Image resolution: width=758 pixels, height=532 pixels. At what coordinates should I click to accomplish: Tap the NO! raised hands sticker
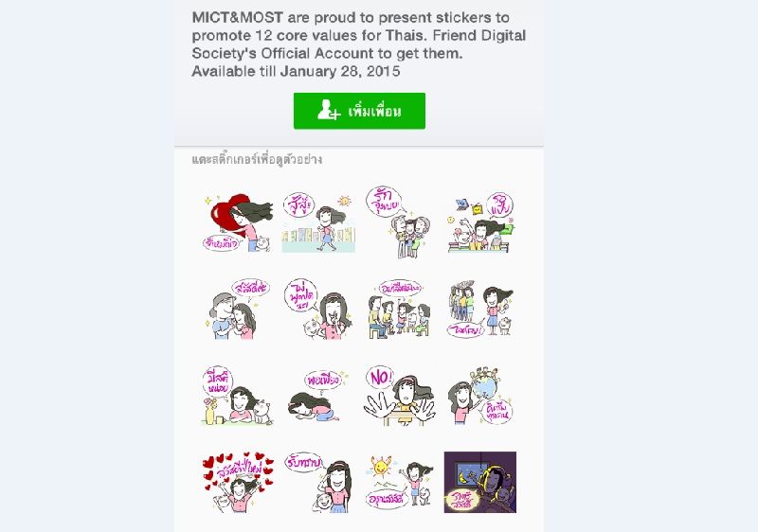click(399, 396)
